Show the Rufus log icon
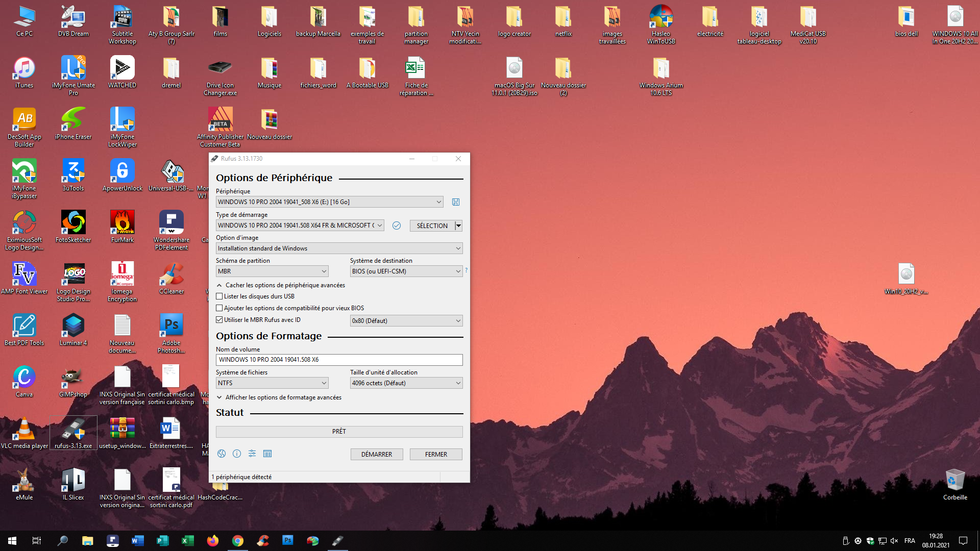The height and width of the screenshot is (551, 980). point(267,454)
